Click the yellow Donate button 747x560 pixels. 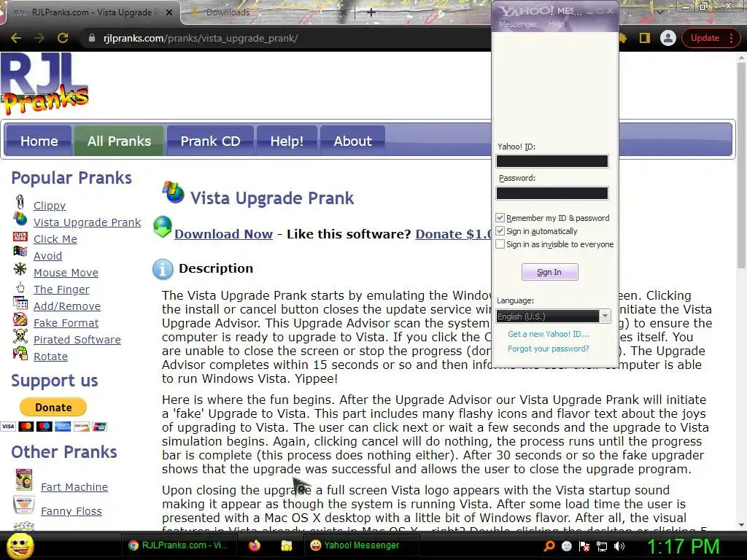[x=53, y=408]
